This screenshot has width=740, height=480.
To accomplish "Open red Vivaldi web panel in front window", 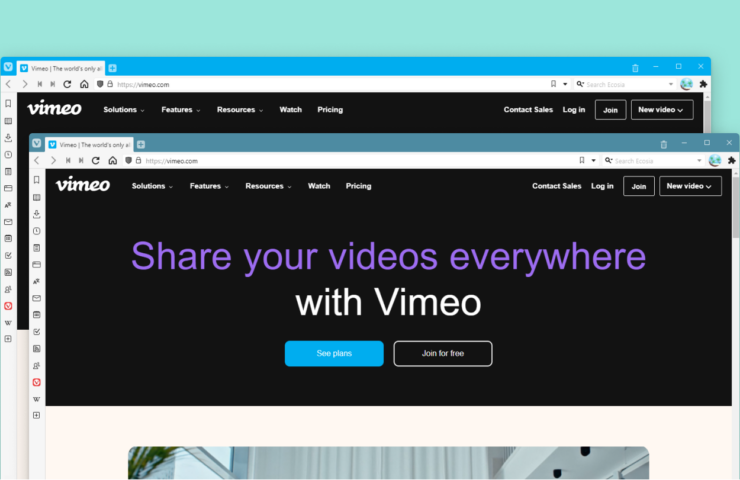I will [37, 382].
